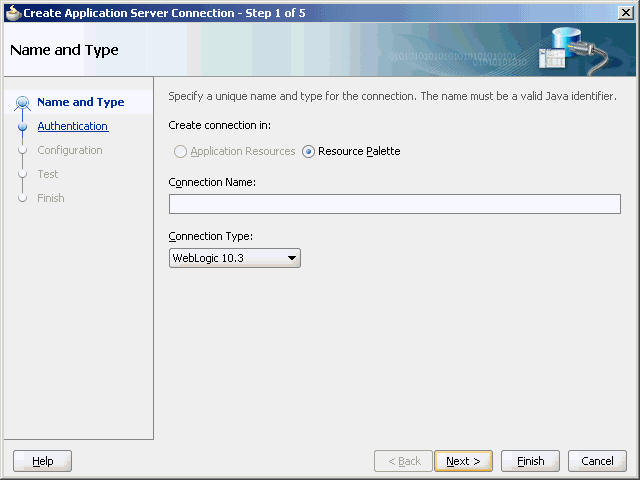Click the database connection banner image
Viewport: 640px width, 480px height.
click(x=573, y=50)
